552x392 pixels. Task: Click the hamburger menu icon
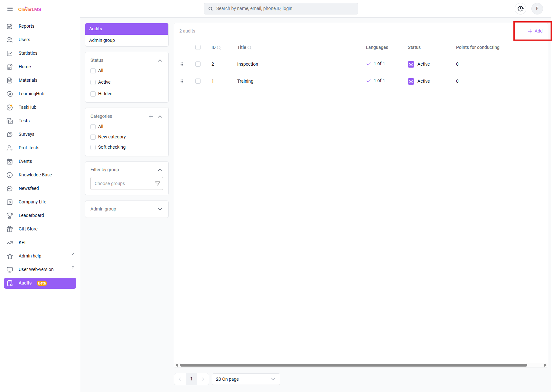point(10,9)
